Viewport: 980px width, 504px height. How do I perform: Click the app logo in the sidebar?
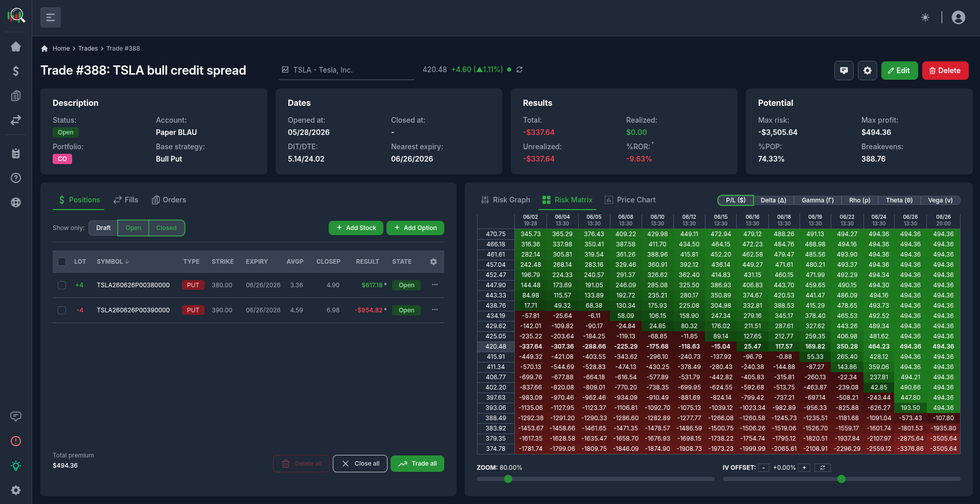(x=16, y=16)
